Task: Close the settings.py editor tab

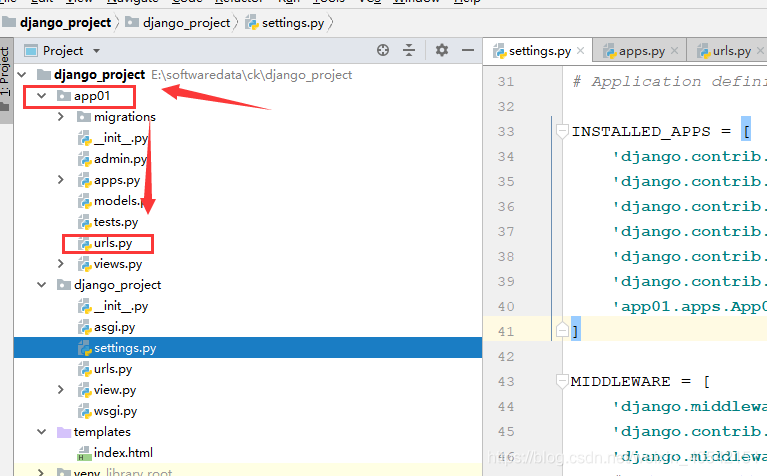Action: coord(581,50)
